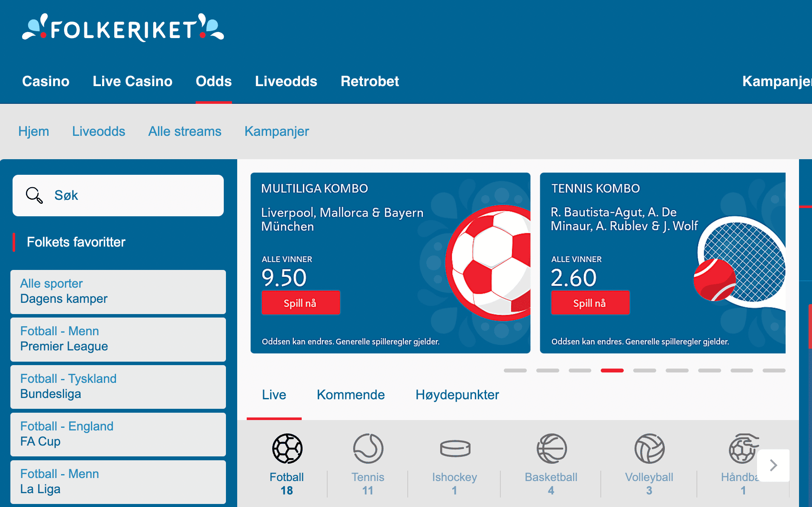Switch to the Kommende tab
The height and width of the screenshot is (507, 812).
(351, 395)
